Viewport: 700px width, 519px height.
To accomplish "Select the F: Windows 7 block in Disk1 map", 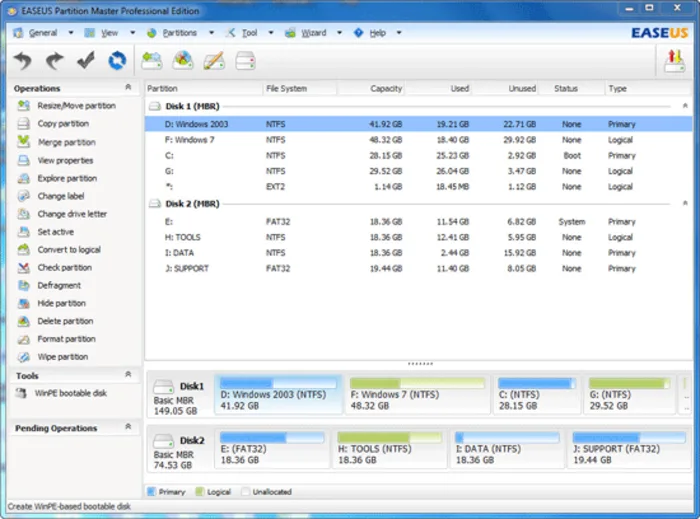I will pyautogui.click(x=417, y=395).
